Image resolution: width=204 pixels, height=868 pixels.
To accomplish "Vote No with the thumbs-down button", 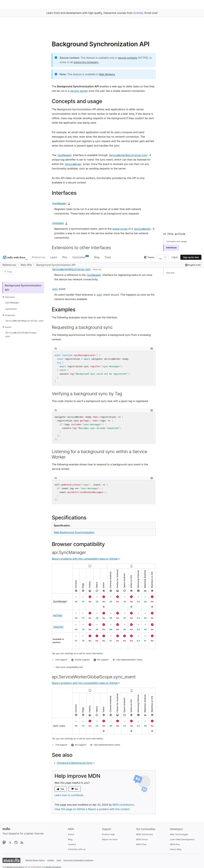I will [x=74, y=789].
